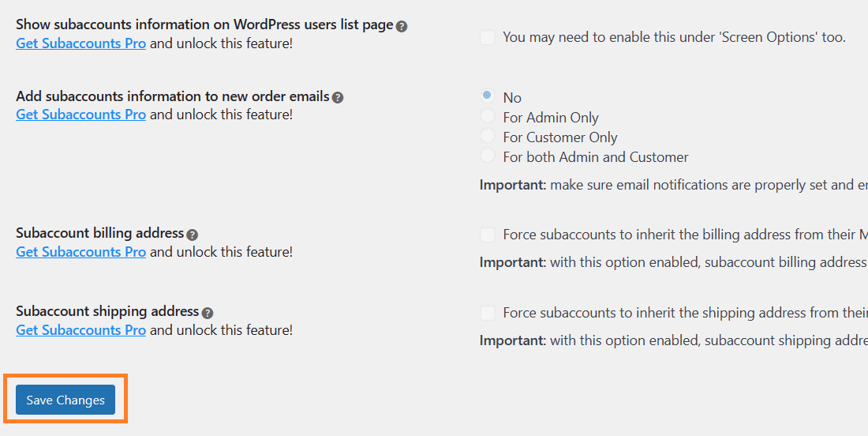Click help icon next to Subaccount billing address

coord(192,235)
